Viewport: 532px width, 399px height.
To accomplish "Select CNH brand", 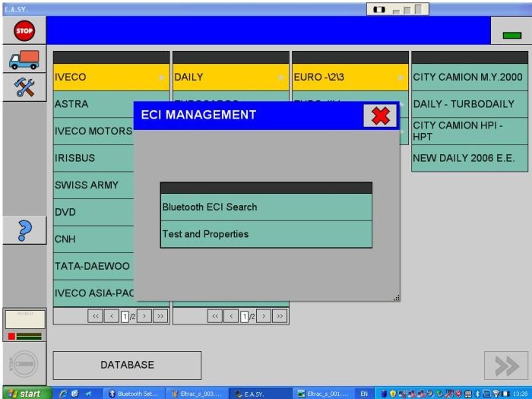I will (x=93, y=239).
